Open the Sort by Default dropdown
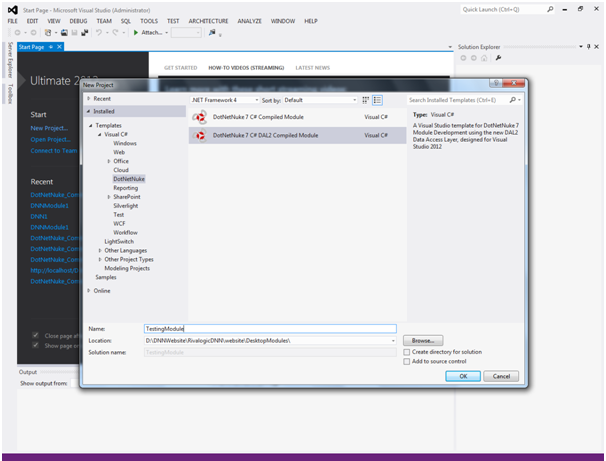606x461 pixels. [x=320, y=100]
